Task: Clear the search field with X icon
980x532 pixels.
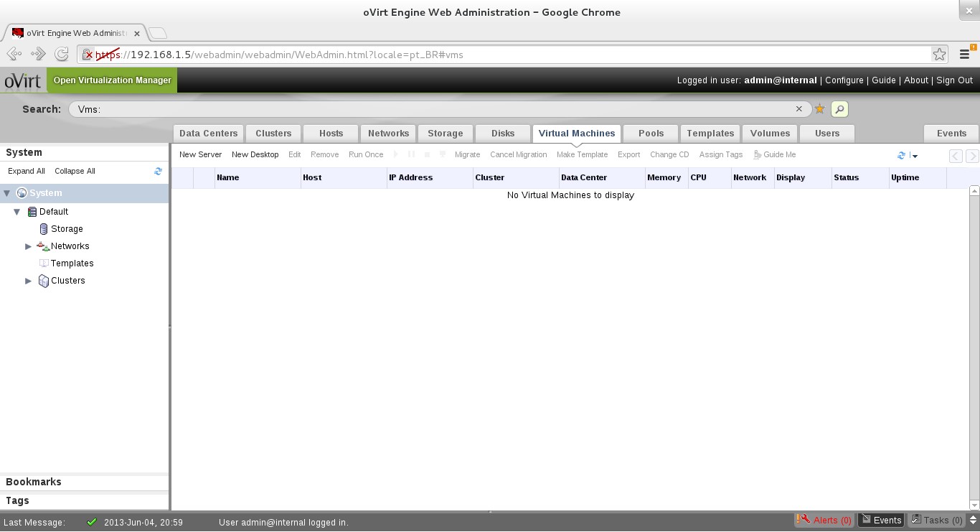Action: (798, 109)
